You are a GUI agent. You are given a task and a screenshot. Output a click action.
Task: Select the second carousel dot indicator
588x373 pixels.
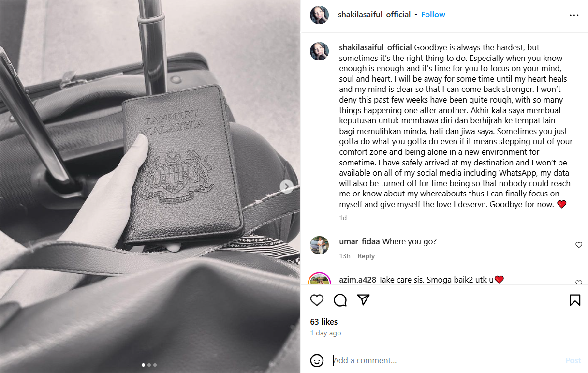pos(149,365)
